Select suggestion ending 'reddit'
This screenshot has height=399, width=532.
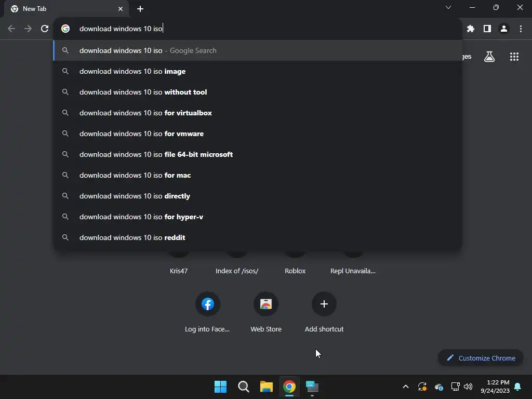coord(258,237)
